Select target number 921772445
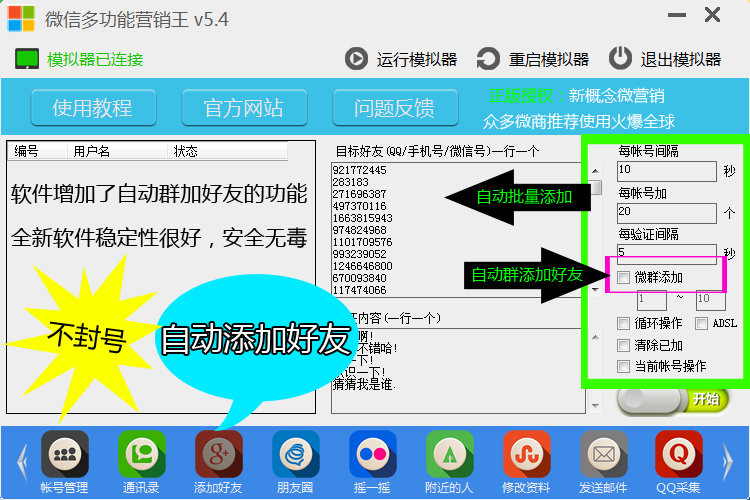The width and height of the screenshot is (750, 500). tap(360, 170)
